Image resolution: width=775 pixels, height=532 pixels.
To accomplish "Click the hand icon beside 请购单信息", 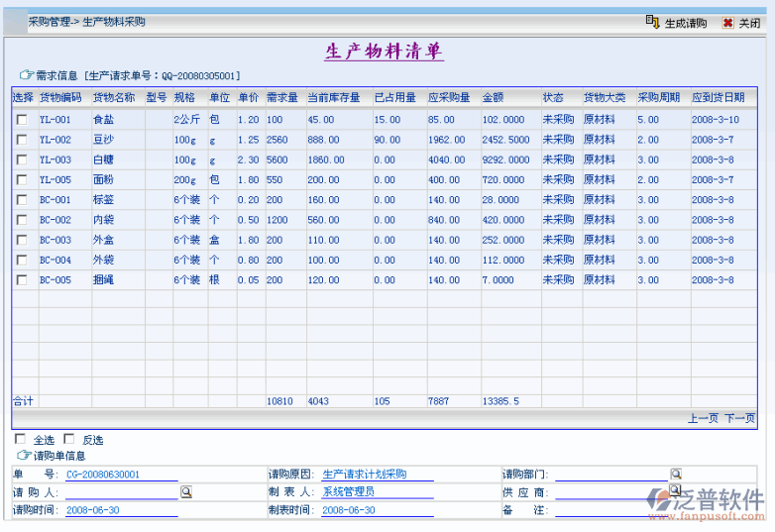I will [24, 455].
